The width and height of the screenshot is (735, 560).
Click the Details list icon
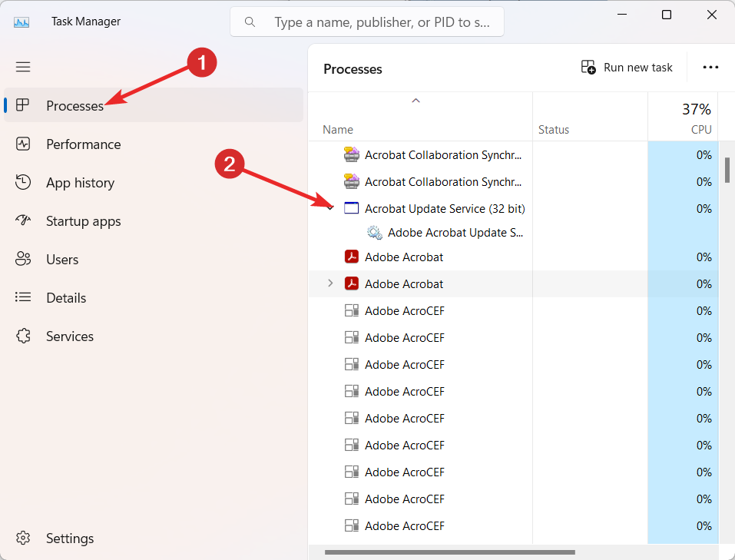click(x=23, y=298)
